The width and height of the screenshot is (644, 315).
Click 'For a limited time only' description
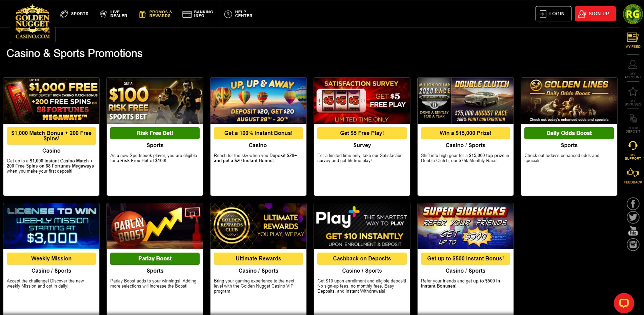point(360,158)
